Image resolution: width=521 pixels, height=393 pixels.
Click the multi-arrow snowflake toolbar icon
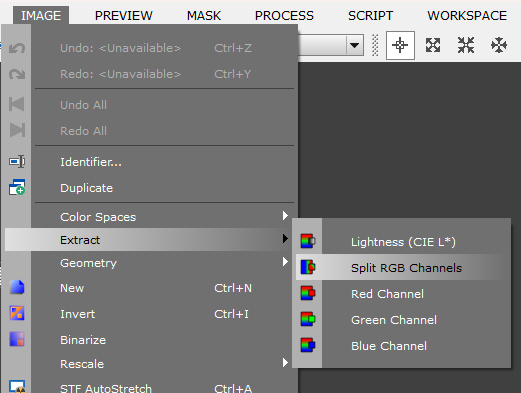(499, 45)
